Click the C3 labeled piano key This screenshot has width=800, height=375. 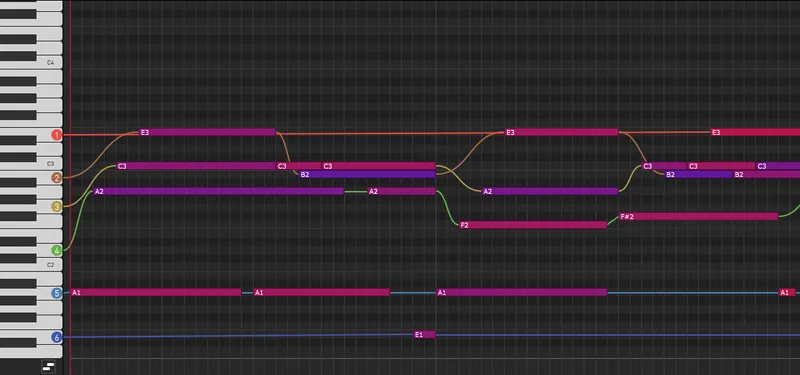click(31, 164)
